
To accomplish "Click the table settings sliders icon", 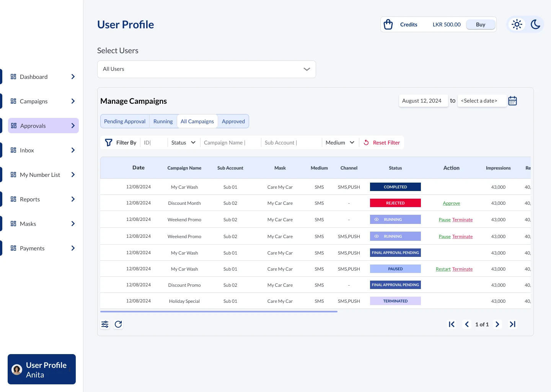I will (105, 324).
